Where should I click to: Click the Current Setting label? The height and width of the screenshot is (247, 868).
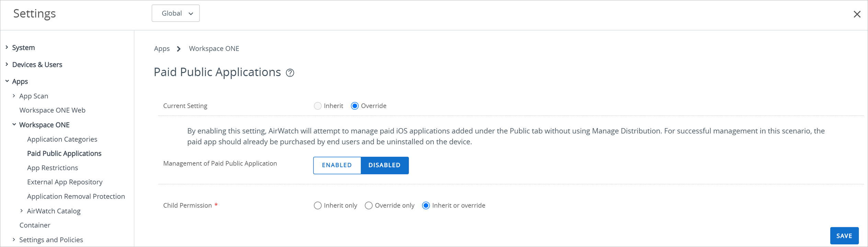pyautogui.click(x=185, y=106)
